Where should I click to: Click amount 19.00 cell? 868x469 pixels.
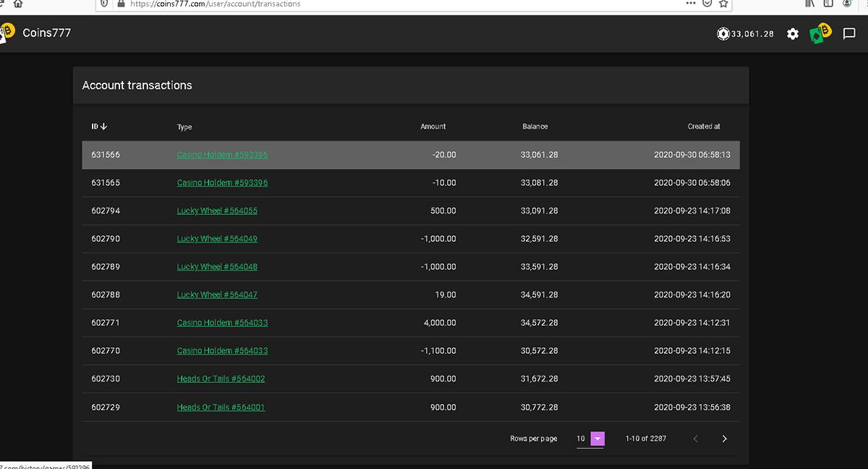[446, 295]
